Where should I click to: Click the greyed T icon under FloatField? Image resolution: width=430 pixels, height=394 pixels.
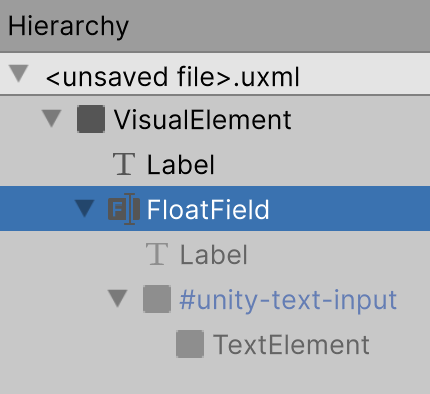click(157, 254)
